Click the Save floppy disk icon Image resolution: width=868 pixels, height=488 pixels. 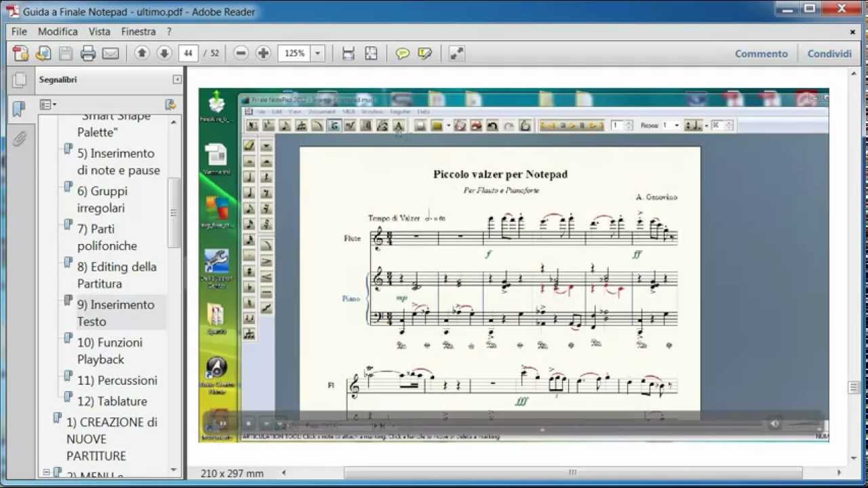pyautogui.click(x=66, y=54)
